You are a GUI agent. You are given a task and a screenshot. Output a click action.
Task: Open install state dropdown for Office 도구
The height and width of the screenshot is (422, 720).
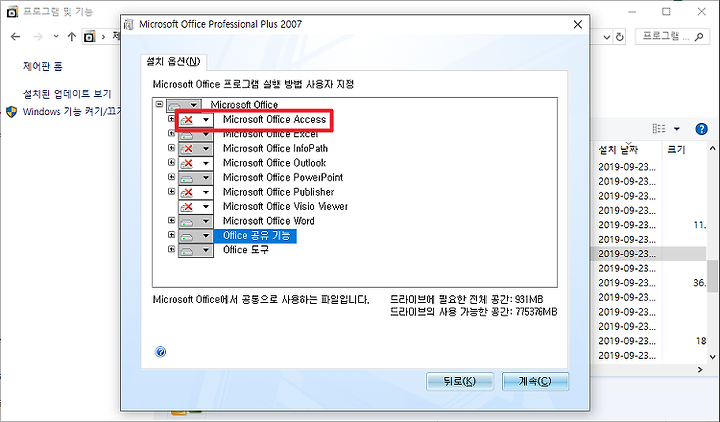coord(196,250)
